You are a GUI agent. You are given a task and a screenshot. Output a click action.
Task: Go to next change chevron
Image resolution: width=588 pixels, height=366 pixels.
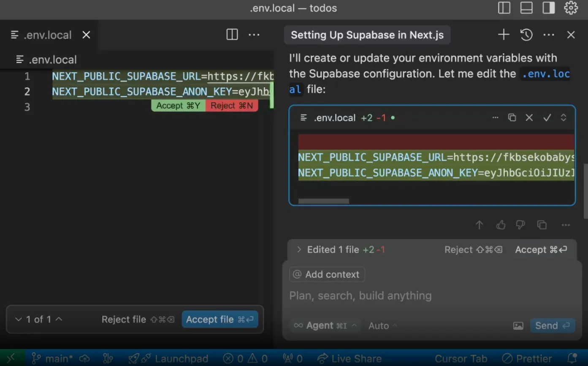coord(18,319)
